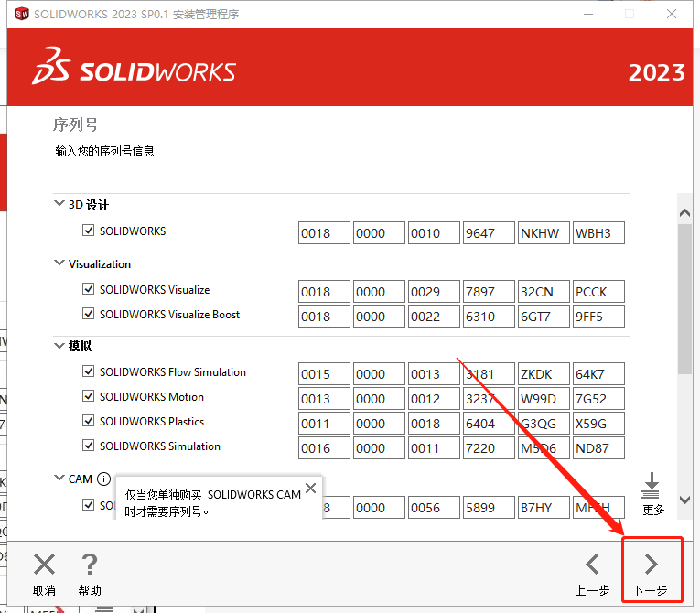Click the More download arrow icon
This screenshot has height=613, width=700.
[x=652, y=485]
